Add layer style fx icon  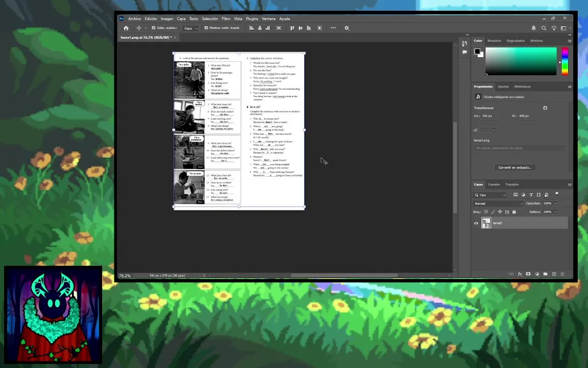pyautogui.click(x=520, y=274)
